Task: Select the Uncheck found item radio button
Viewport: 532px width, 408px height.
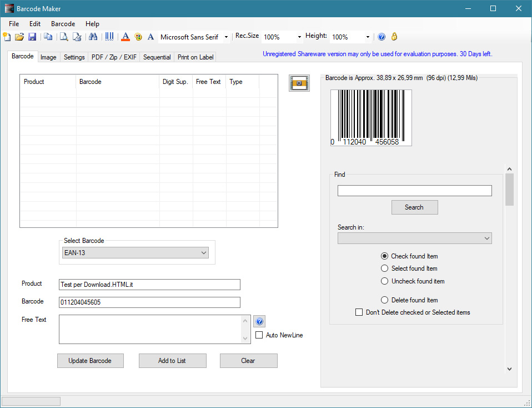Action: point(384,281)
